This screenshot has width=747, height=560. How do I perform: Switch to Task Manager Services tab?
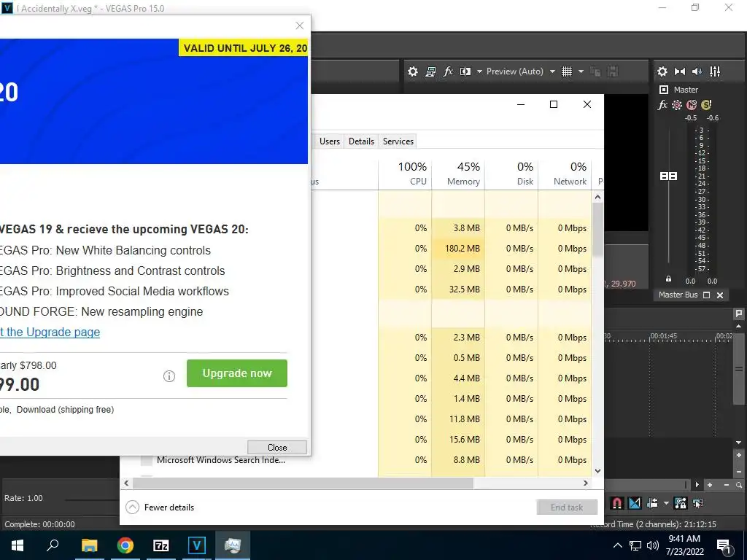tap(398, 141)
